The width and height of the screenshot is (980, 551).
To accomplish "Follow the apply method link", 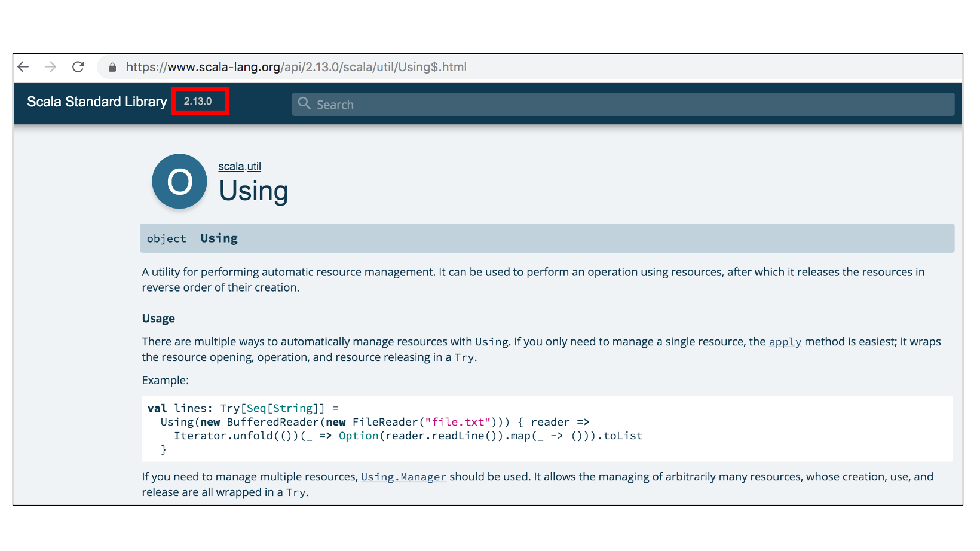I will (785, 342).
